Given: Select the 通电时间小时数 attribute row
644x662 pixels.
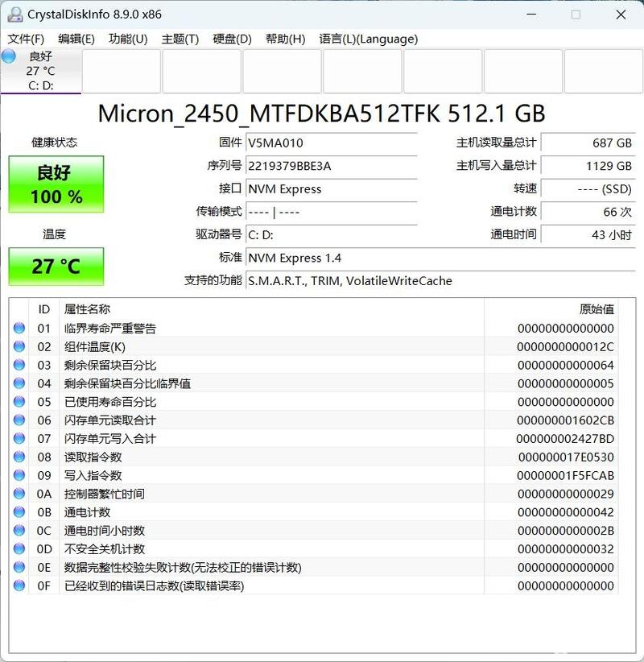Looking at the screenshot, I should [x=315, y=530].
